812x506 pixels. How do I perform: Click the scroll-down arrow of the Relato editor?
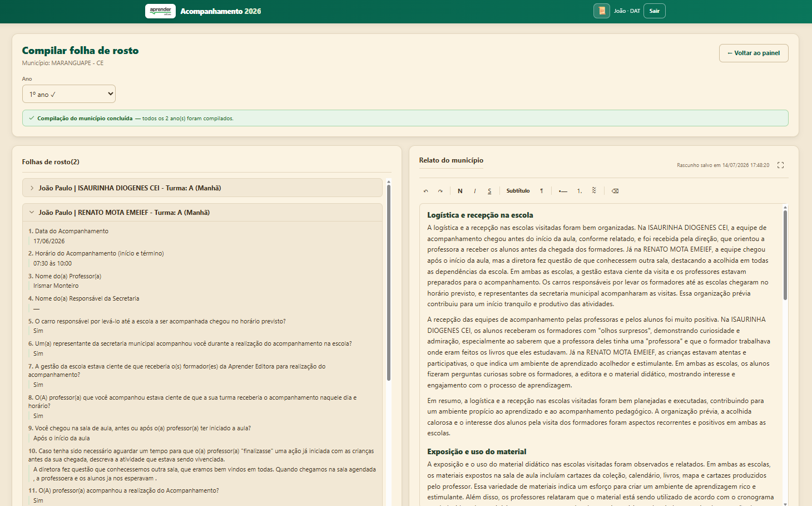coord(785,503)
